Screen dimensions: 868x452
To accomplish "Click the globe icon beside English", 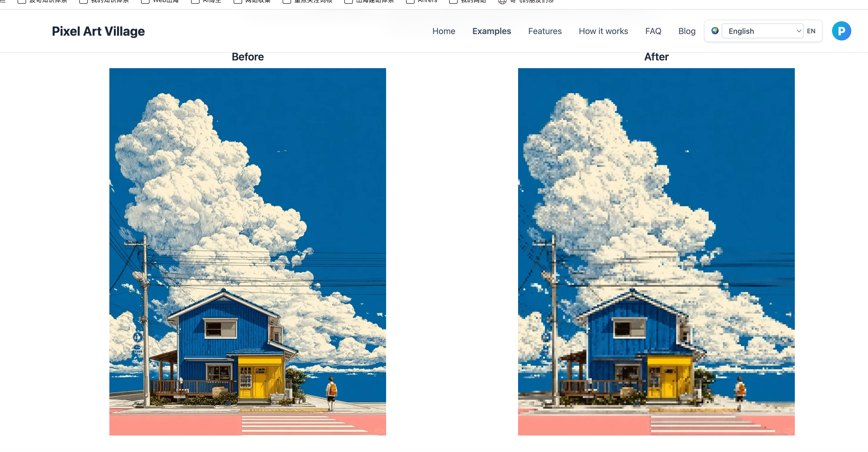I will 715,31.
